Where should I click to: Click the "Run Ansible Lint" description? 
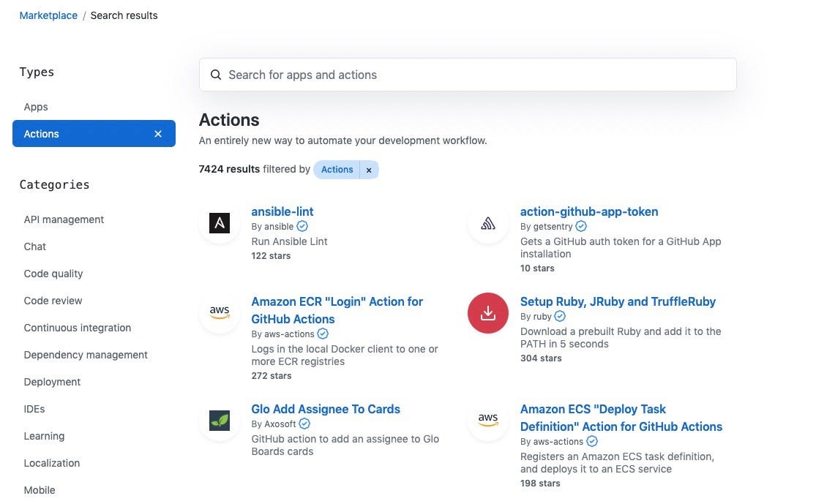[x=289, y=241]
